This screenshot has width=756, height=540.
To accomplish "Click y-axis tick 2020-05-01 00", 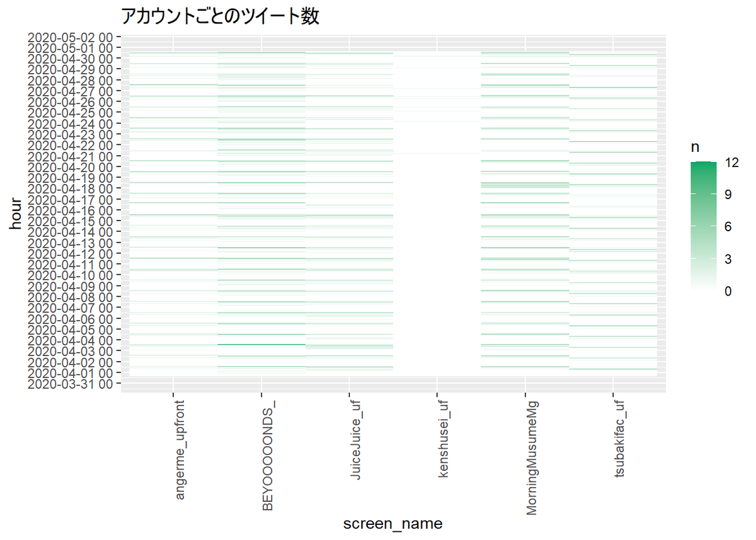I will click(x=71, y=48).
